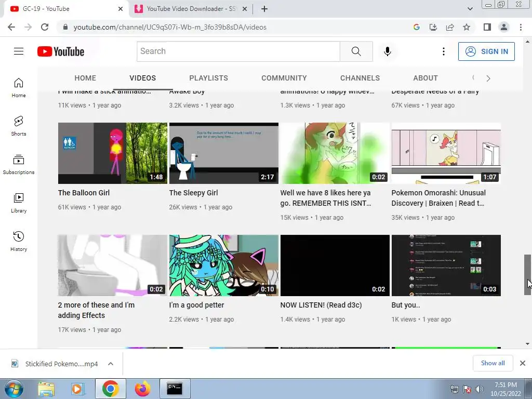The width and height of the screenshot is (532, 399).
Task: Close the downloads bar
Action: click(523, 363)
